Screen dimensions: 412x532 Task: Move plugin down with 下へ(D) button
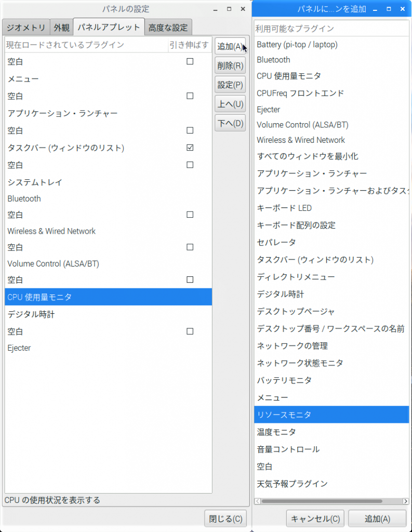point(230,123)
